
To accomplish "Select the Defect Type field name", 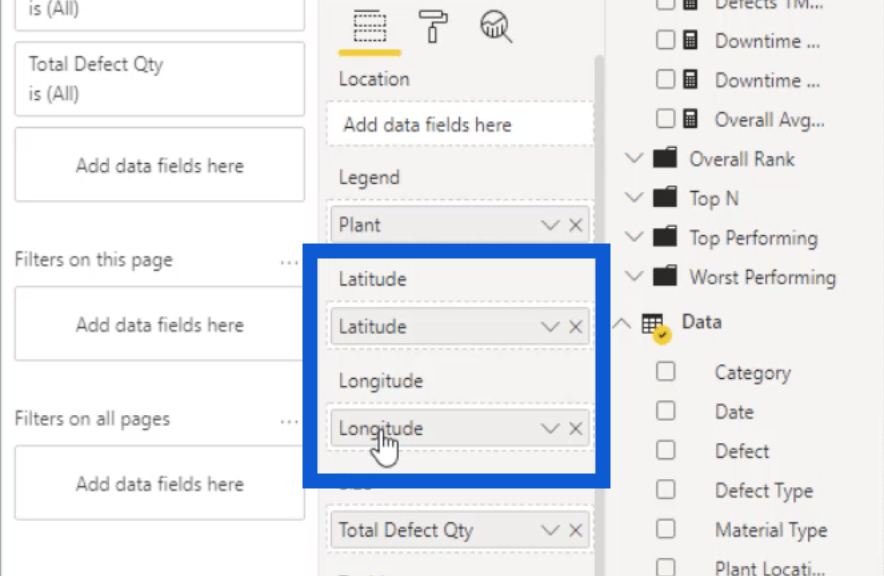I will point(764,491).
